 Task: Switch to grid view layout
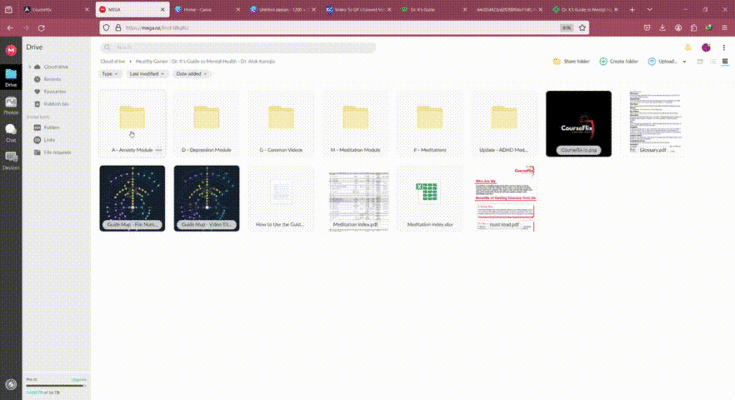point(725,62)
